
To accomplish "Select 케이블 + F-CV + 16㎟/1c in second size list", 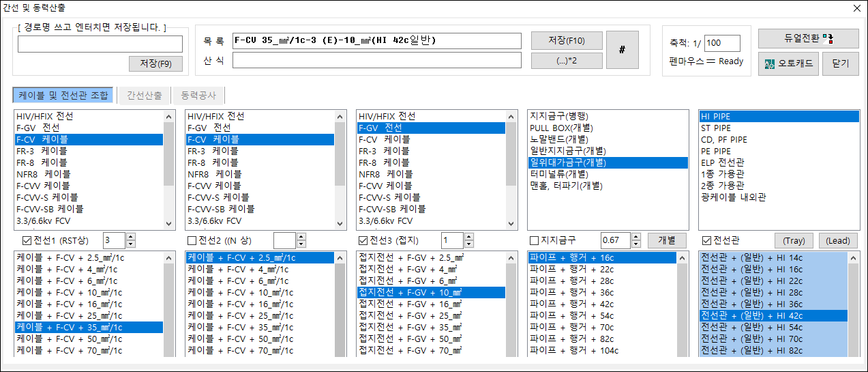I will tap(260, 304).
